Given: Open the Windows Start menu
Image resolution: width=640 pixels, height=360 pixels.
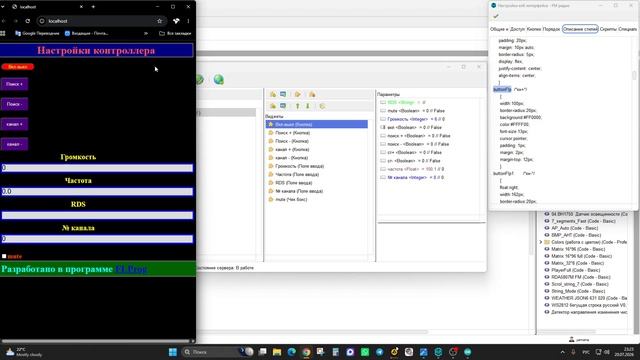Looking at the screenshot, I should 173,352.
